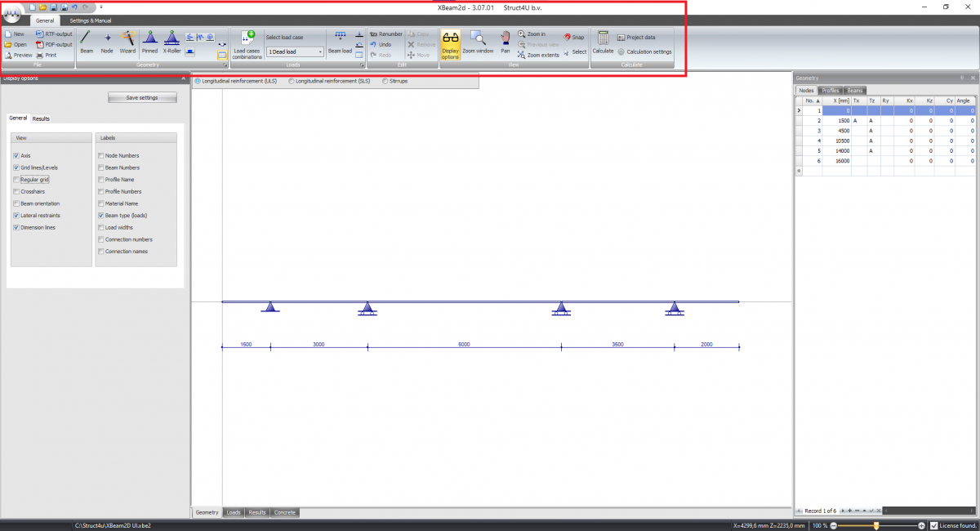980x531 pixels.
Task: Toggle the Display options button
Action: [x=450, y=44]
